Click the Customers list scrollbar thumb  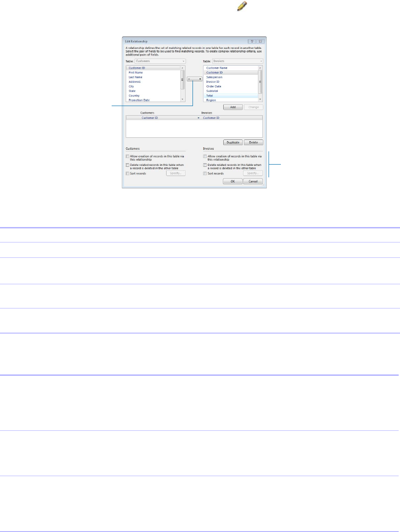coord(182,80)
